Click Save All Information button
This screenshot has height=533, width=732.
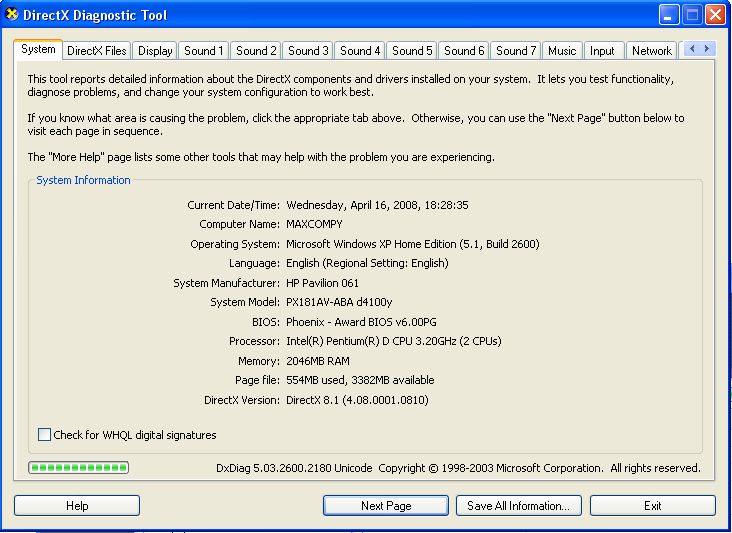[x=518, y=506]
